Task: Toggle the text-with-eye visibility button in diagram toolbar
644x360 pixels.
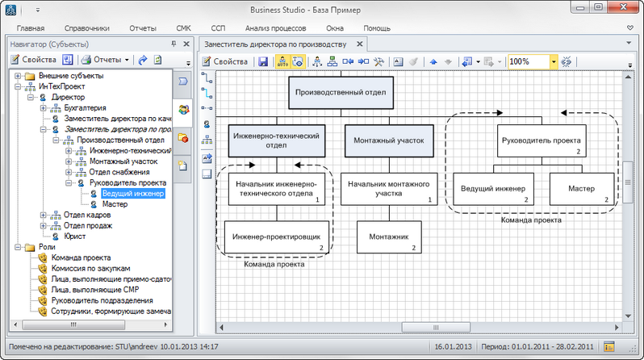Action: pos(298,61)
